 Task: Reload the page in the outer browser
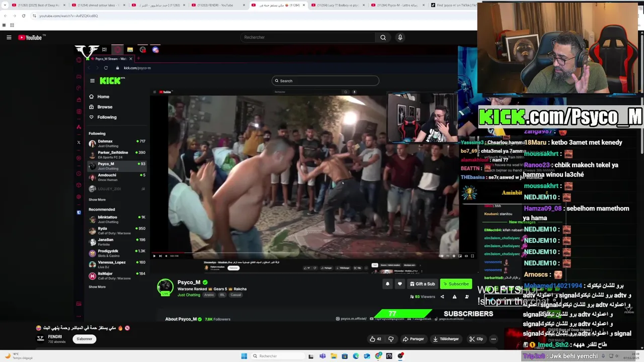[23, 16]
